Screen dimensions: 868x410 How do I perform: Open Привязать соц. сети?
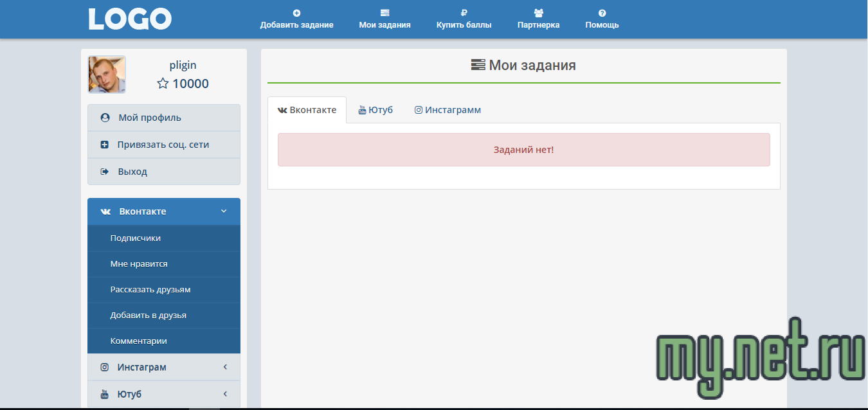(163, 145)
